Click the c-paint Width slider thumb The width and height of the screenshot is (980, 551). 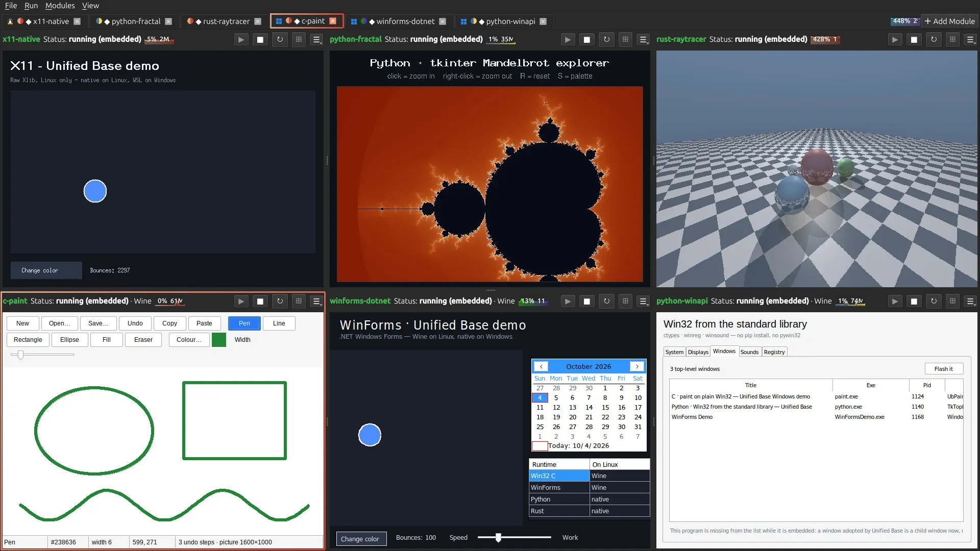tap(20, 355)
